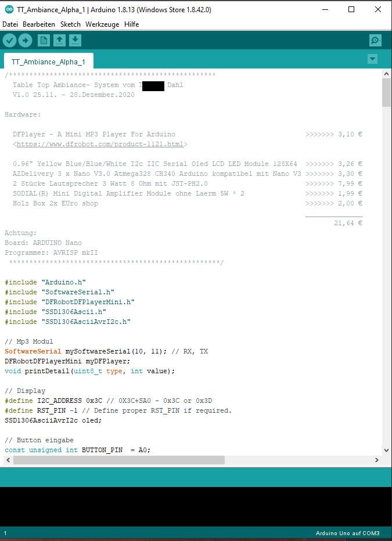Click '#define RST_PIN -1' line
The width and height of the screenshot is (392, 541).
[x=118, y=410]
